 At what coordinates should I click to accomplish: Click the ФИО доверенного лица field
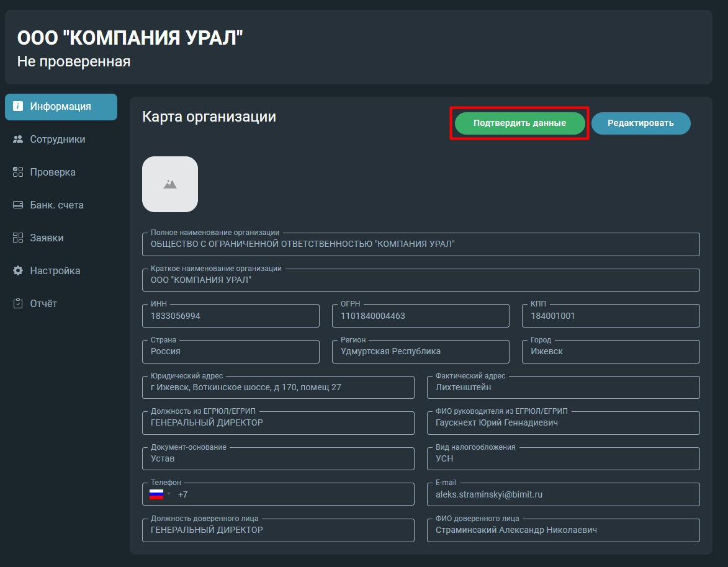coord(563,530)
